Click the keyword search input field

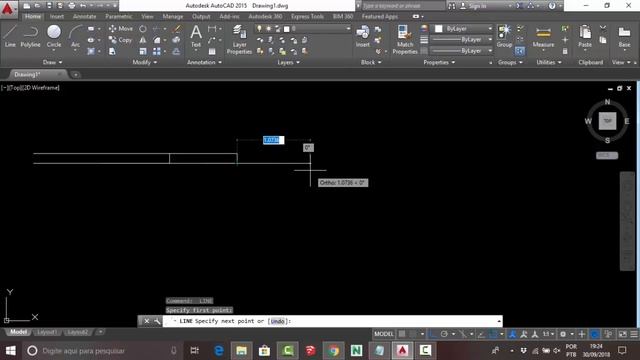coord(404,6)
